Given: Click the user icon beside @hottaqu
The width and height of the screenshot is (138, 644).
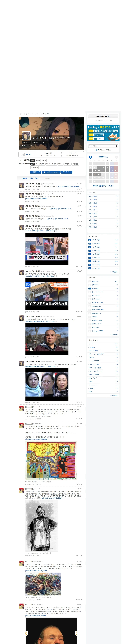Looking at the screenshot, I should (90, 288).
